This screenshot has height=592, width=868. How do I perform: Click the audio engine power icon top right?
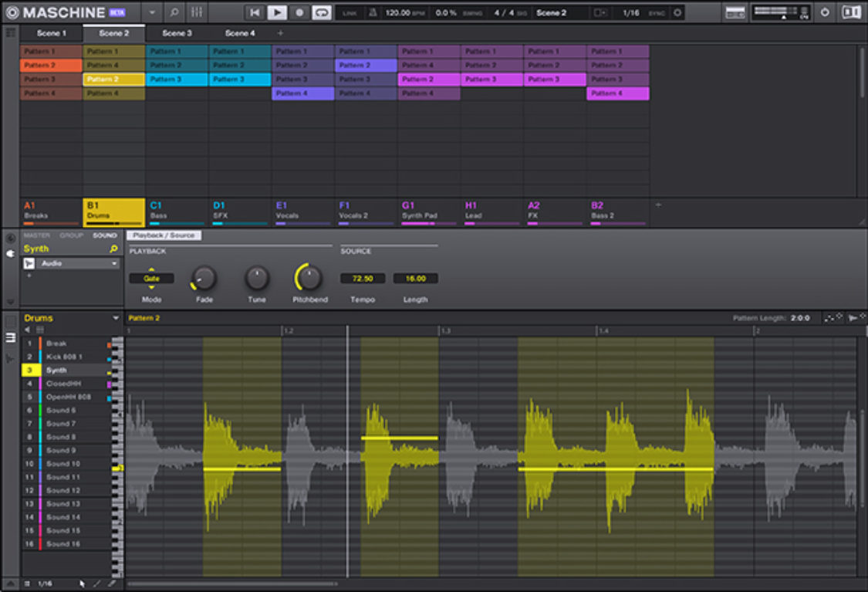click(825, 12)
